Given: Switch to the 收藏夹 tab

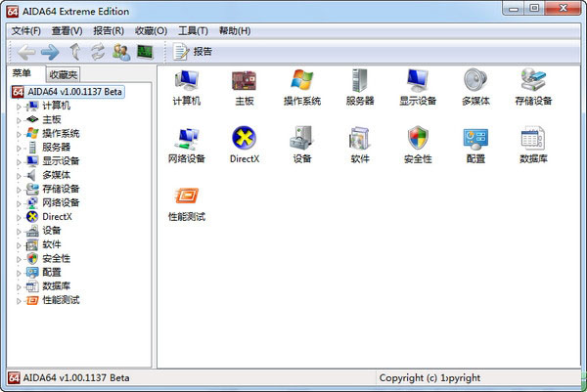Looking at the screenshot, I should coord(63,74).
